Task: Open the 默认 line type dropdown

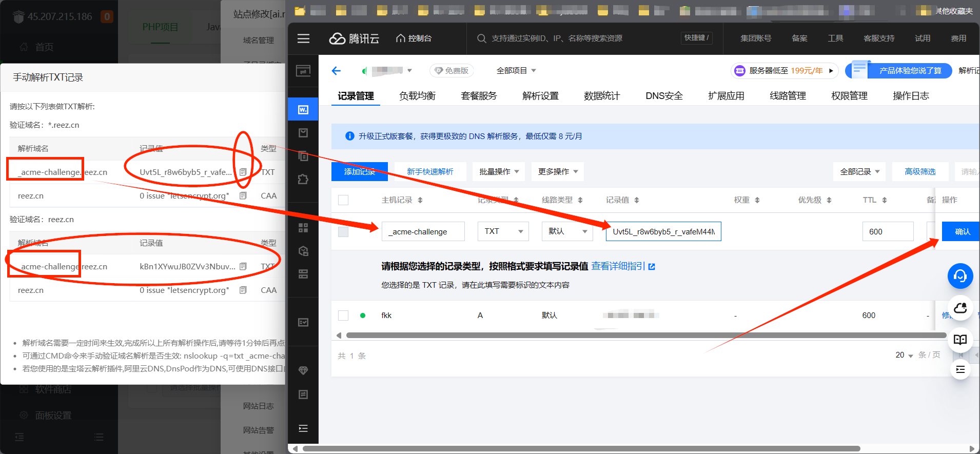Action: 567,231
